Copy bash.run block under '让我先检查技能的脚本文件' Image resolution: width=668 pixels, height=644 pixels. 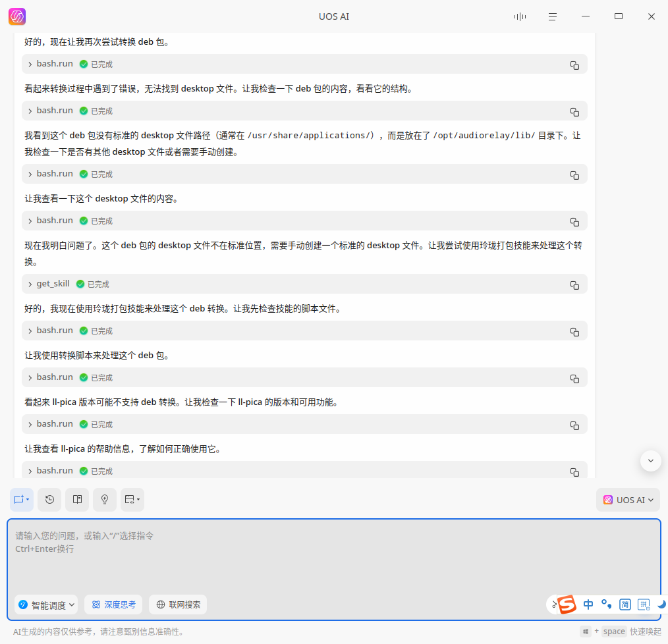(x=574, y=332)
